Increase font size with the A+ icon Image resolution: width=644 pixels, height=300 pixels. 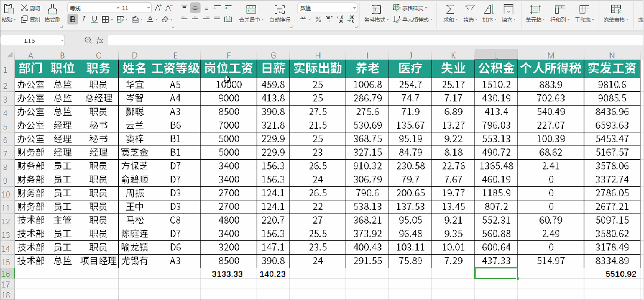159,8
